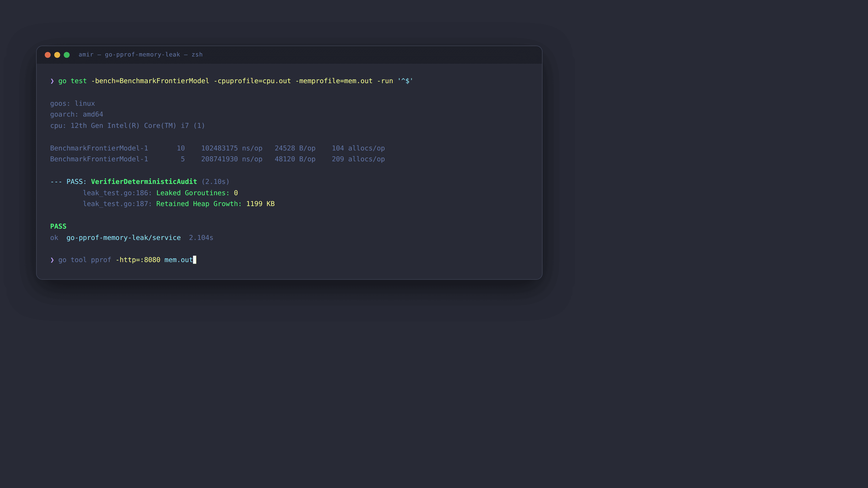
Task: Click the 'cpu: 12th Gen Intel(R) Core(TM) i7' line
Action: pyautogui.click(x=127, y=126)
